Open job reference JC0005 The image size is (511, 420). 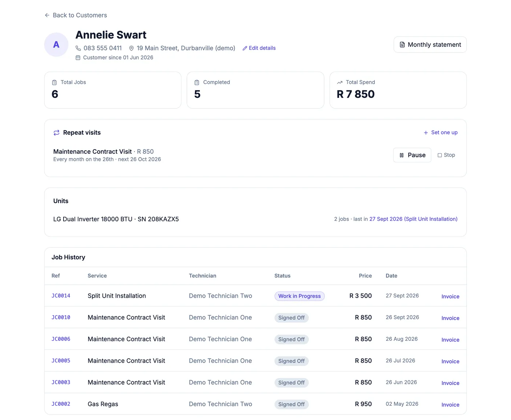(61, 361)
